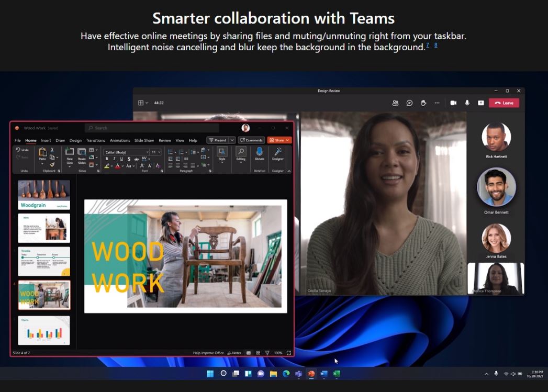Mute the microphone in Teams meeting
Viewport: 548px width, 392px height.
467,103
